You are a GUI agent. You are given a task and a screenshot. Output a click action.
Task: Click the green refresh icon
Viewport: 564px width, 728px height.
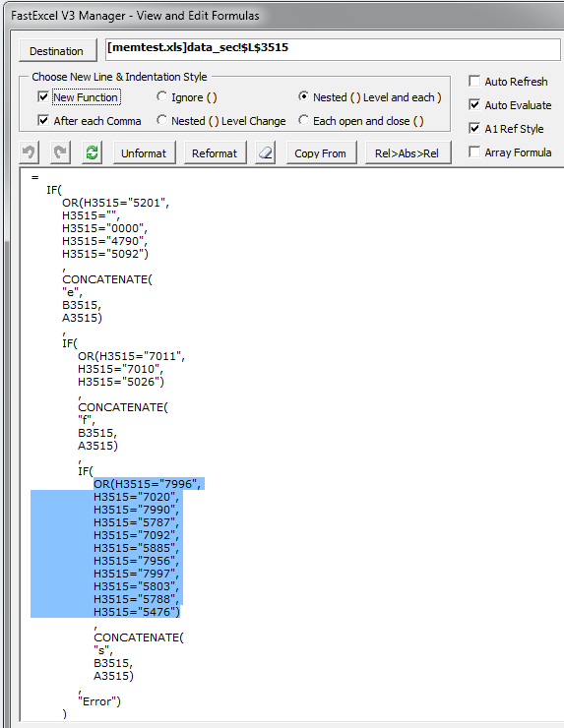pyautogui.click(x=92, y=152)
